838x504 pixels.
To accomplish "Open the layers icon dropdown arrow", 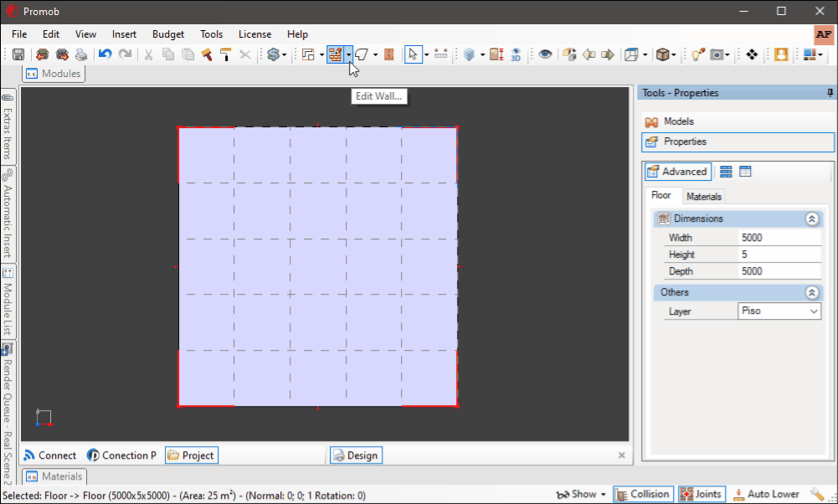I will click(482, 54).
